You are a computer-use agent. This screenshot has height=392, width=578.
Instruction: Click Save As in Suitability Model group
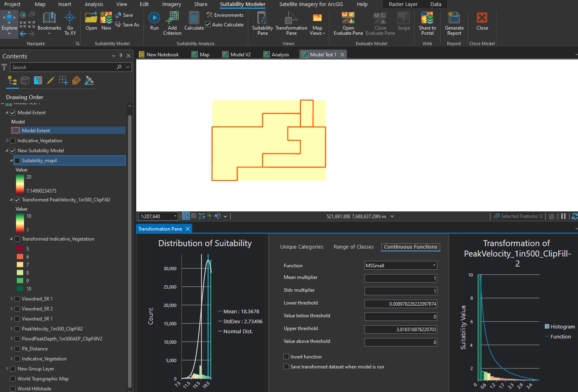127,25
